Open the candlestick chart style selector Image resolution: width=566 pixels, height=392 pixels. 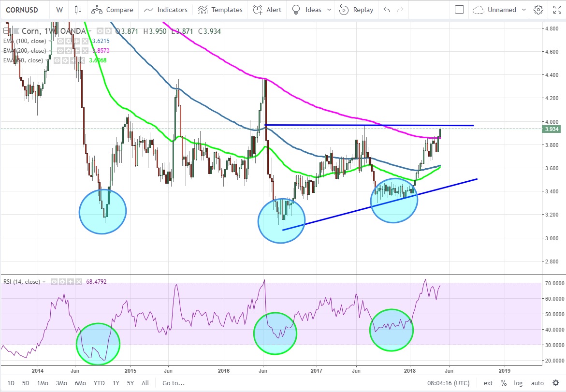(x=78, y=10)
